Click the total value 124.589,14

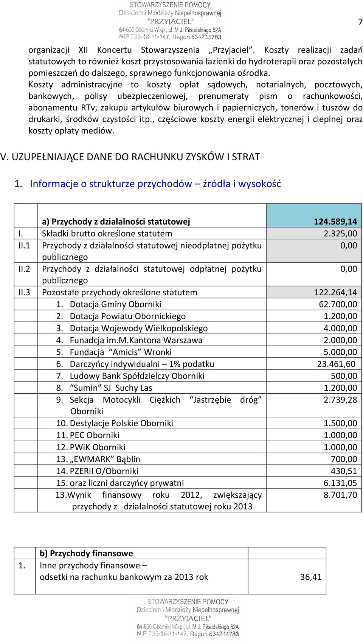coord(335,222)
